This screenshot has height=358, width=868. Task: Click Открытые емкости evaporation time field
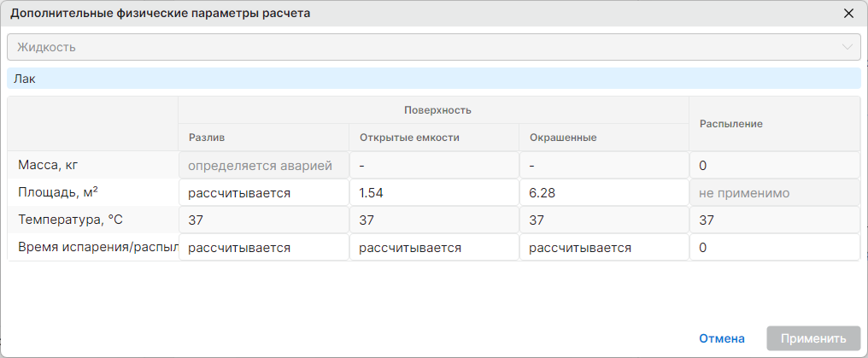434,247
